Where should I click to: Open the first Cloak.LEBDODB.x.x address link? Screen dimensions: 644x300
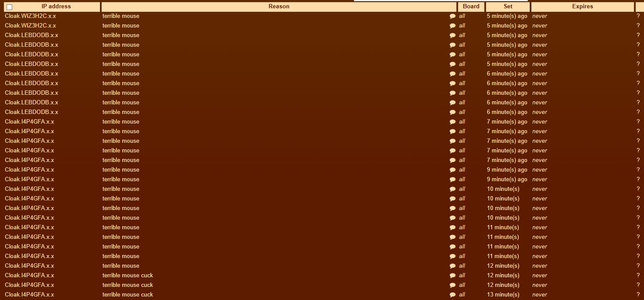31,35
